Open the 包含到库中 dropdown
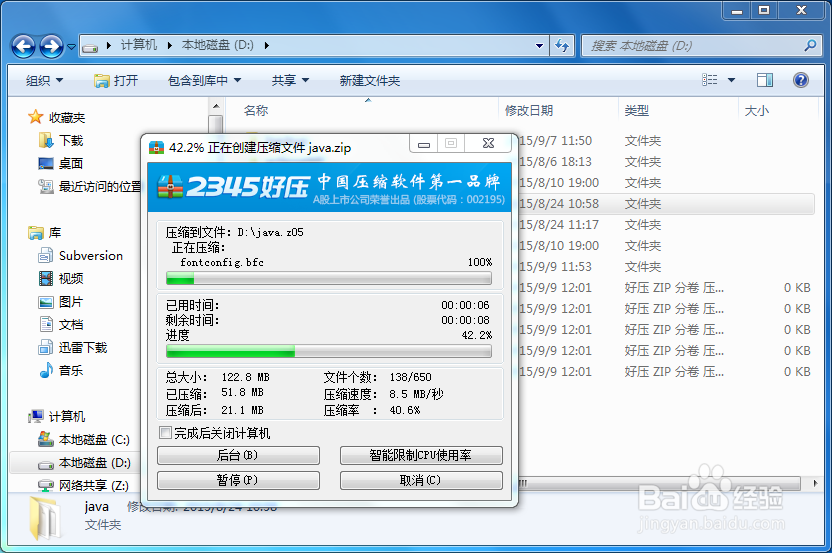The height and width of the screenshot is (553, 832). click(x=204, y=81)
